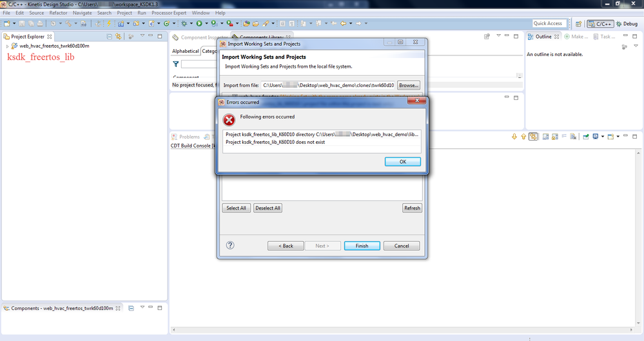Click the Debug bug toolbar icon
Screen dimensions: 644x341
[184, 24]
